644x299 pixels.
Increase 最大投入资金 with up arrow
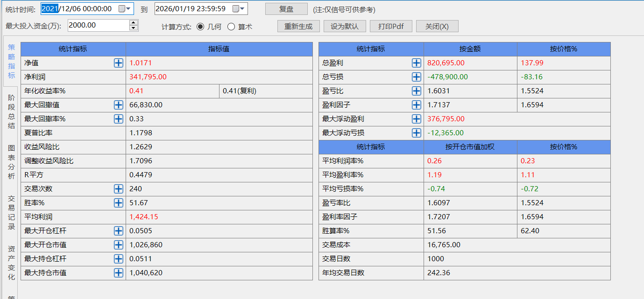[x=134, y=22]
